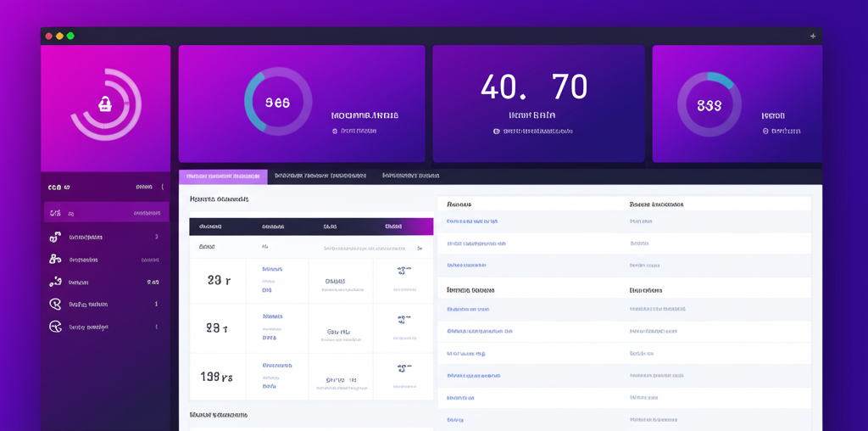Select the highlighted purple sidebar menu item

[x=106, y=212]
